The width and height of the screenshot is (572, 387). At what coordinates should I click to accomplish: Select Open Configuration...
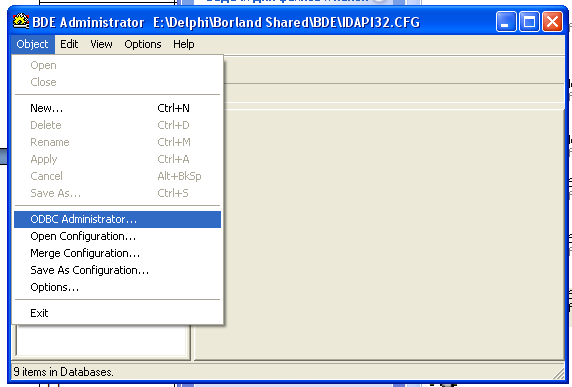tap(117, 236)
